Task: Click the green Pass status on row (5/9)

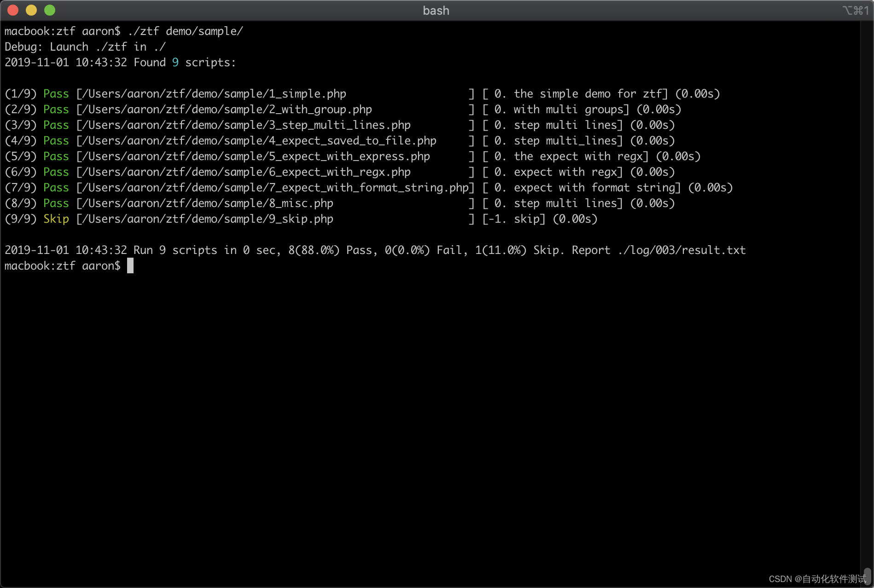Action: (x=56, y=156)
